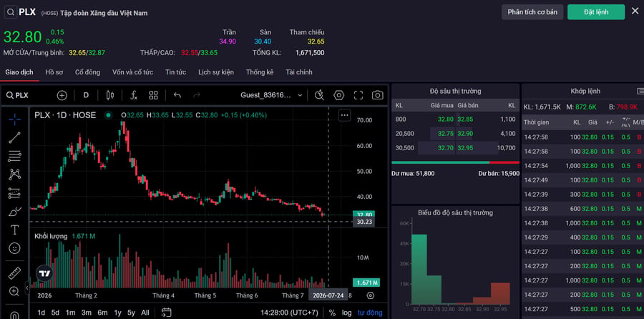The image size is (644, 319).
Task: Open the go-to-date calendar icon
Action: point(166,313)
